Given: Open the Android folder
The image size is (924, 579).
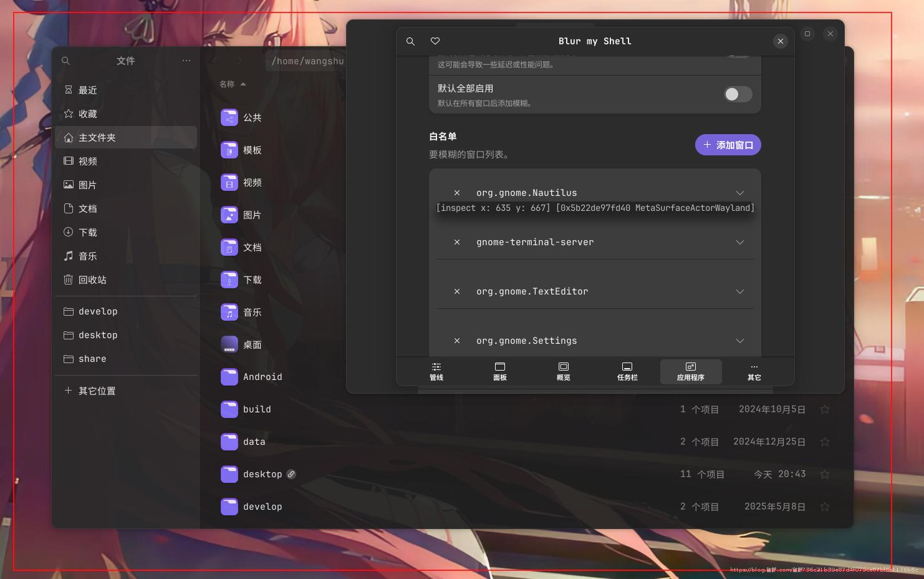Looking at the screenshot, I should point(262,377).
